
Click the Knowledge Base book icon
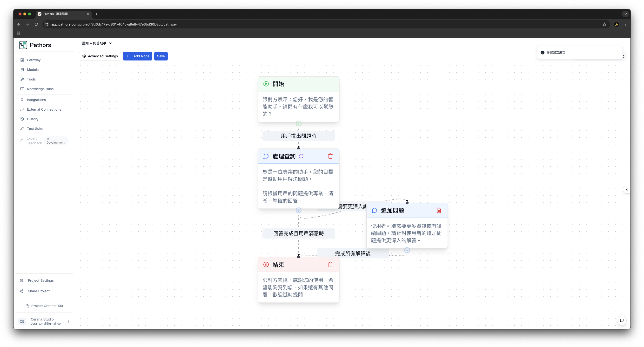pyautogui.click(x=22, y=89)
